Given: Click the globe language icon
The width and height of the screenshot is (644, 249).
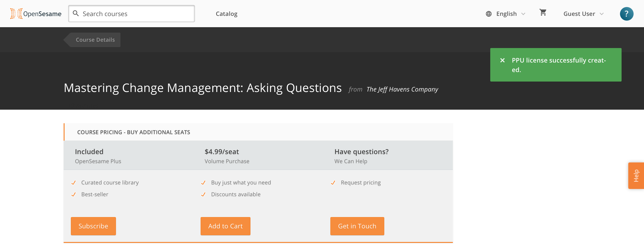Looking at the screenshot, I should click(x=489, y=14).
